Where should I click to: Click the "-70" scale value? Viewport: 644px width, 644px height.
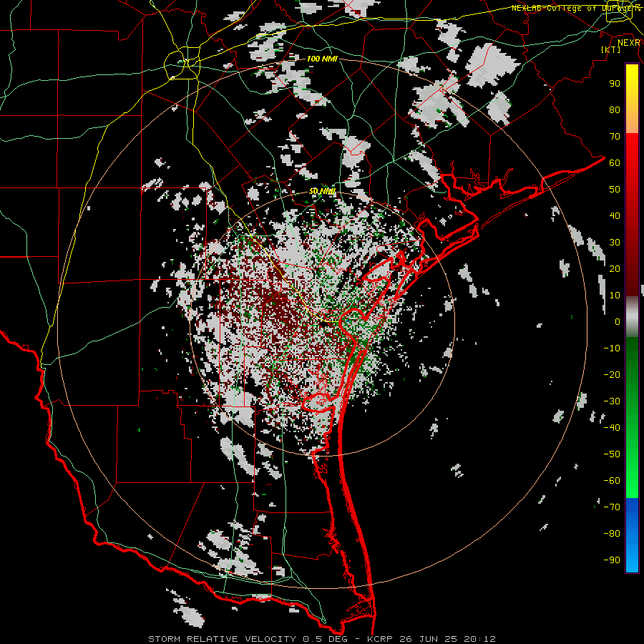pyautogui.click(x=612, y=507)
